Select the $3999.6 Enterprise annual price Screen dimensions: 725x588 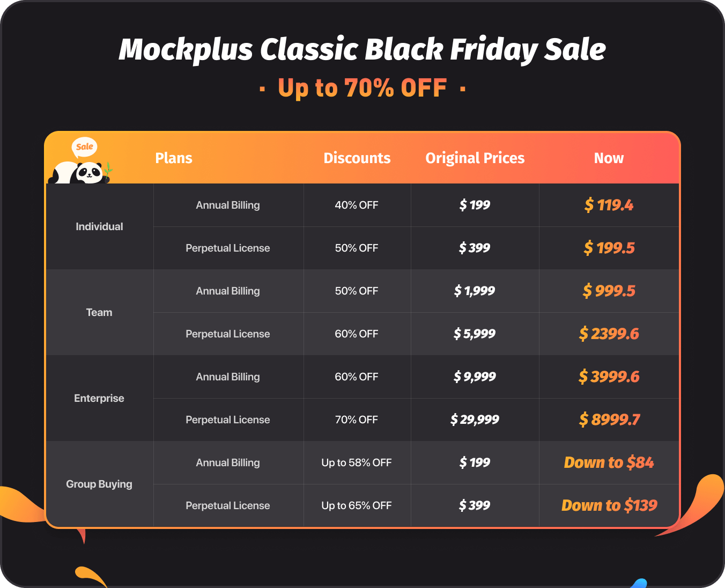[x=609, y=377]
